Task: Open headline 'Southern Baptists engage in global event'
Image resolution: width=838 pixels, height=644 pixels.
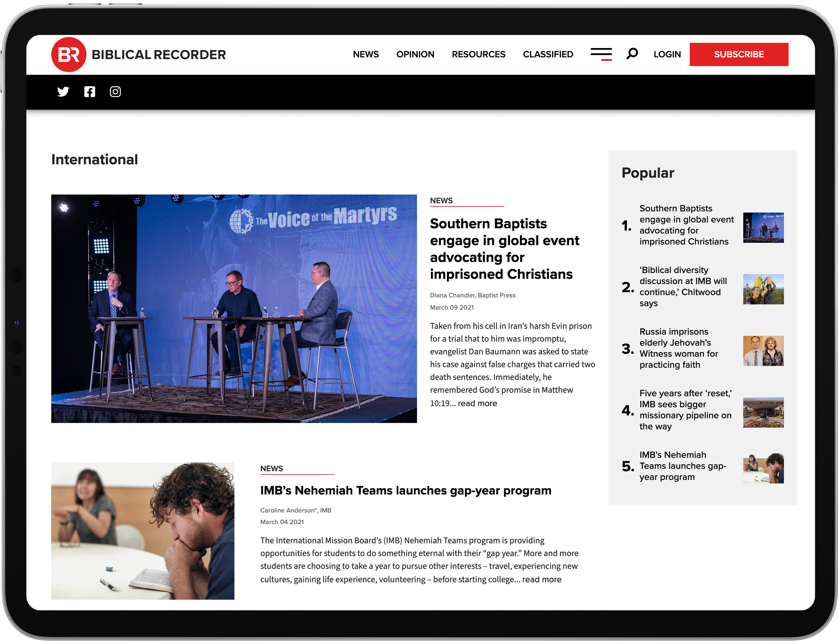Action: [504, 249]
